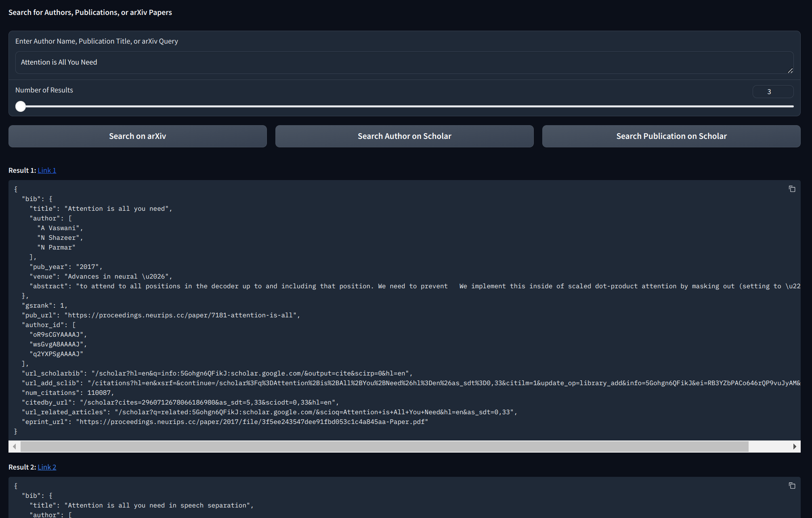Click the speech separation title in Result 2

(157, 505)
